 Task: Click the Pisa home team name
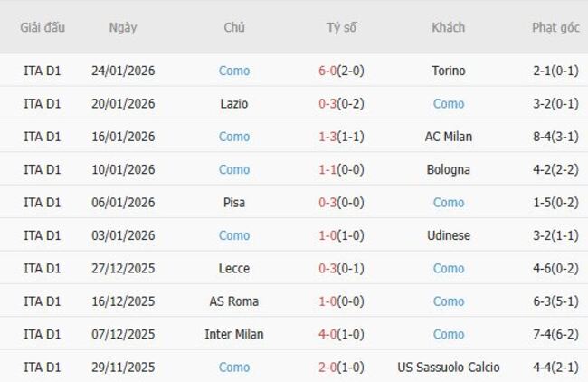(234, 203)
